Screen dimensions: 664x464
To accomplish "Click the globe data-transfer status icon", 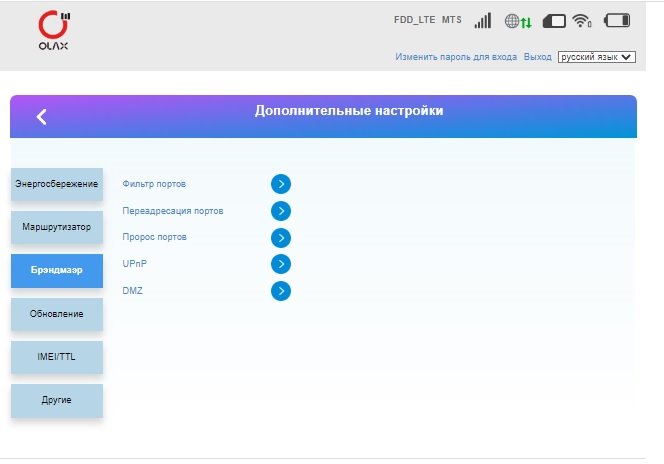I will tap(518, 21).
